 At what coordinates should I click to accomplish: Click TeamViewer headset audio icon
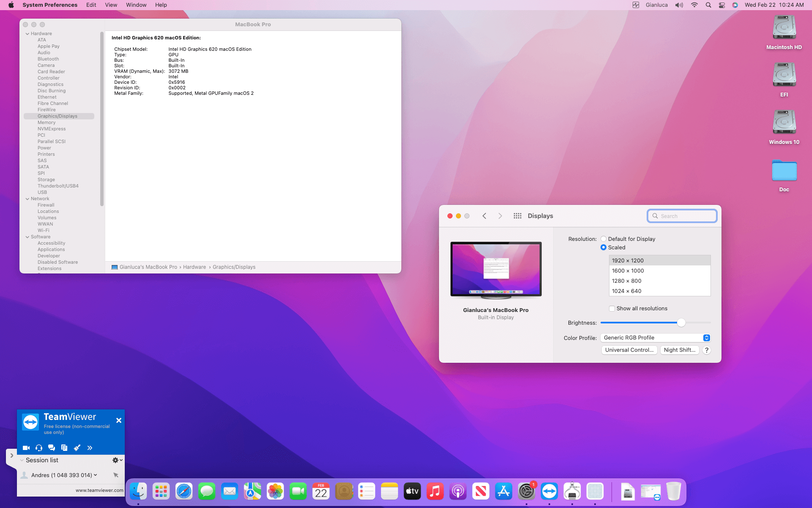[39, 447]
